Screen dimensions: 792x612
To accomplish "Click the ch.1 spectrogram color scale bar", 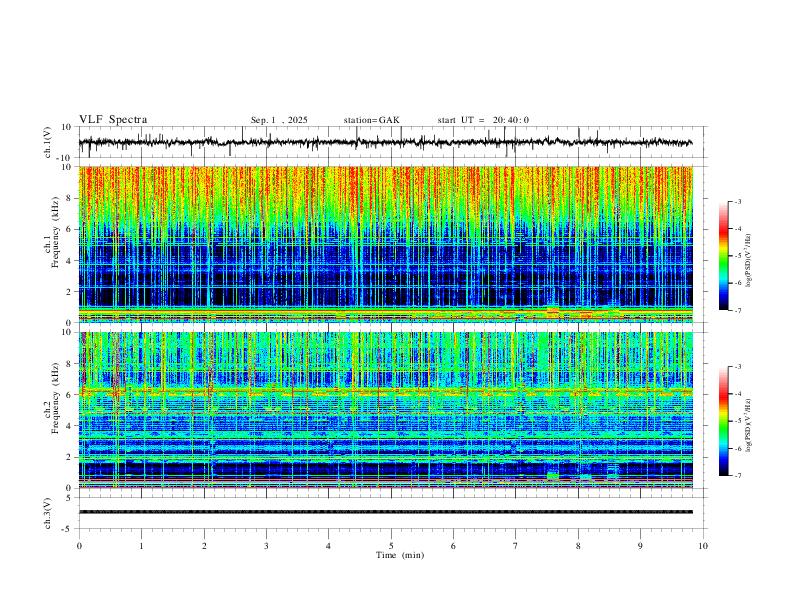I will pyautogui.click(x=723, y=256).
